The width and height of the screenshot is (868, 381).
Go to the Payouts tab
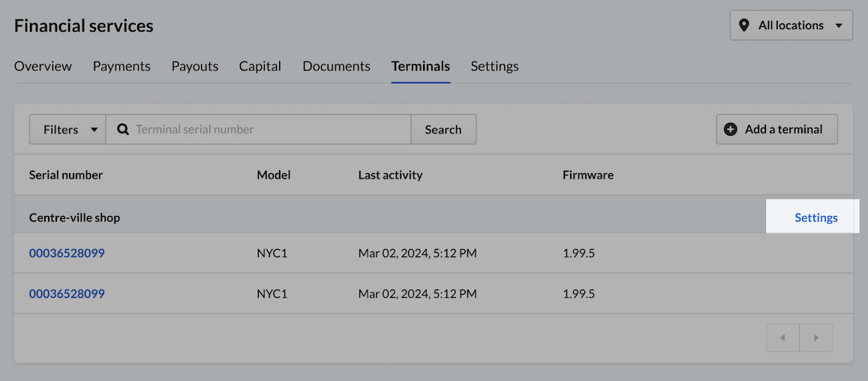click(194, 66)
